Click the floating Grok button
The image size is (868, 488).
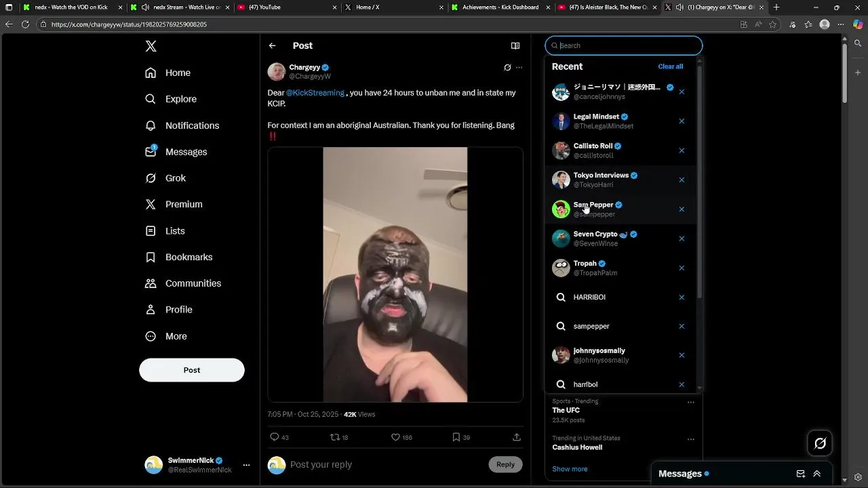point(820,443)
